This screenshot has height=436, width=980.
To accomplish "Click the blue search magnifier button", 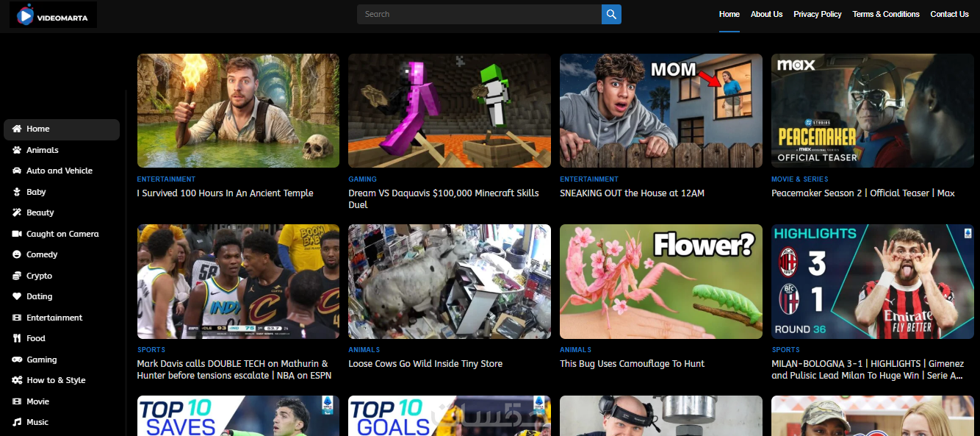I will point(611,14).
